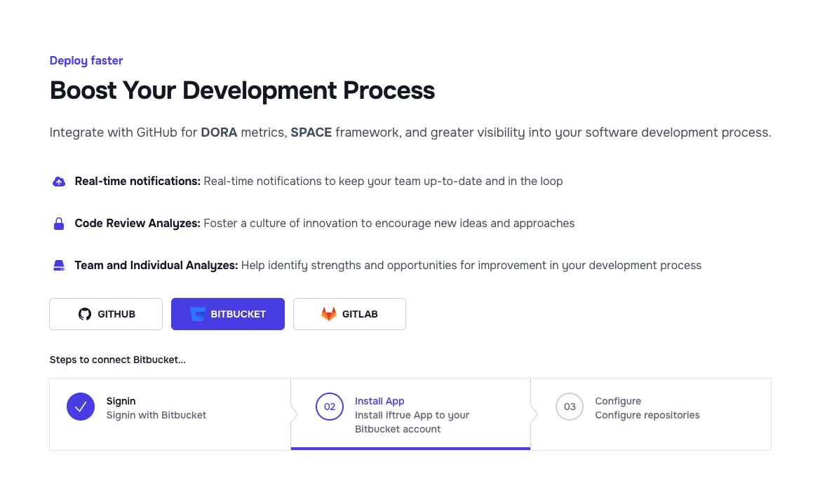The width and height of the screenshot is (834, 504).
Task: Click the active step underline bar
Action: [x=410, y=449]
